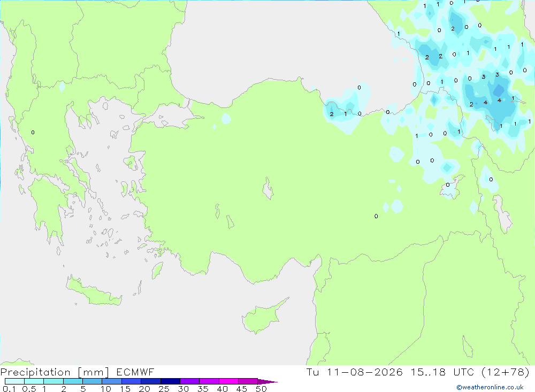
Task: Pick the 15–20 mm legend swatch
Action: [132, 381]
